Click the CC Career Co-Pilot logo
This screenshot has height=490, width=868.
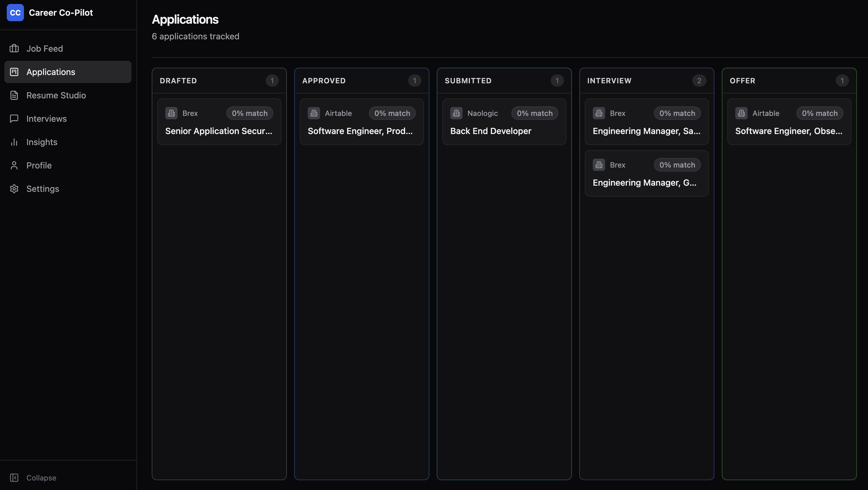coord(15,13)
